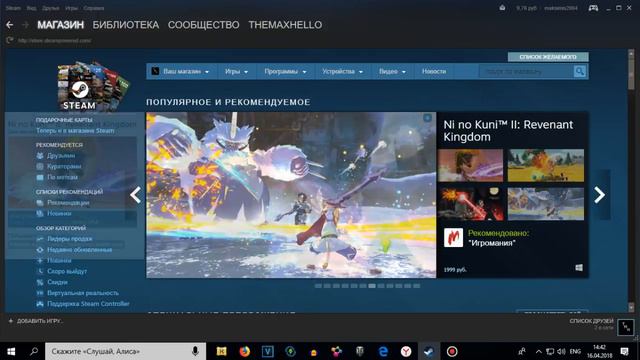The image size is (640, 360).
Task: Open Ni no Kuni II featured main image
Action: click(x=291, y=195)
